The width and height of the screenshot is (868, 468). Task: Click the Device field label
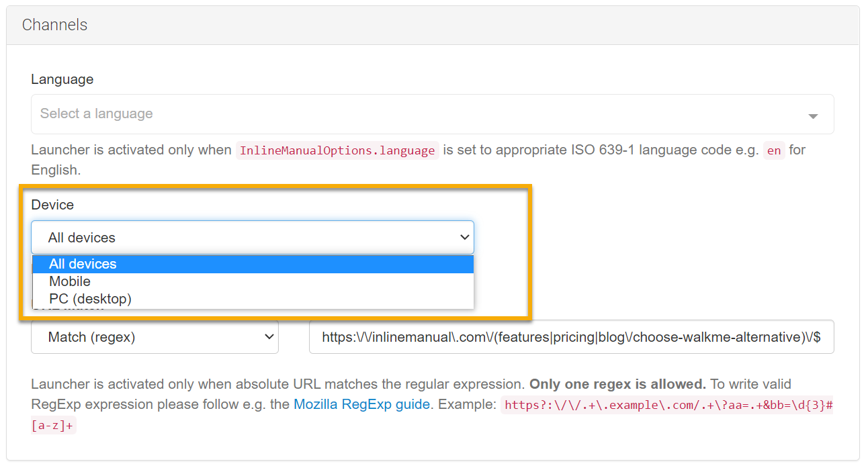(52, 205)
